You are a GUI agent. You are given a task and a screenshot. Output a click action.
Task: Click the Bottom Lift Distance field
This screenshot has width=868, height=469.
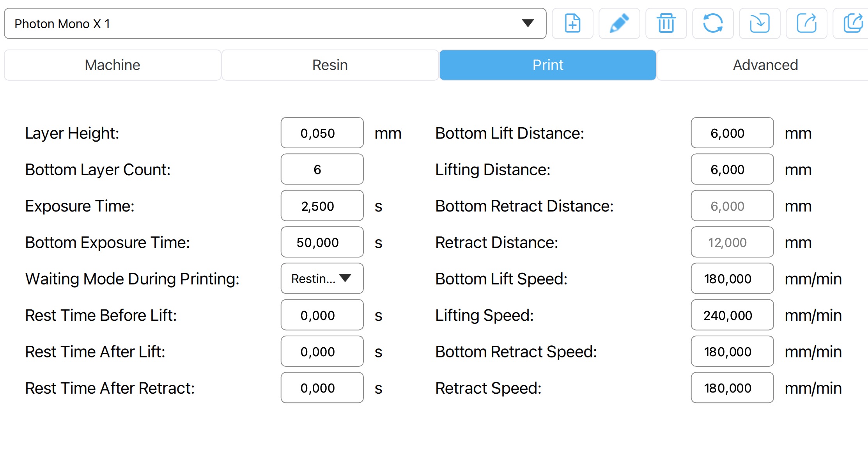point(732,133)
